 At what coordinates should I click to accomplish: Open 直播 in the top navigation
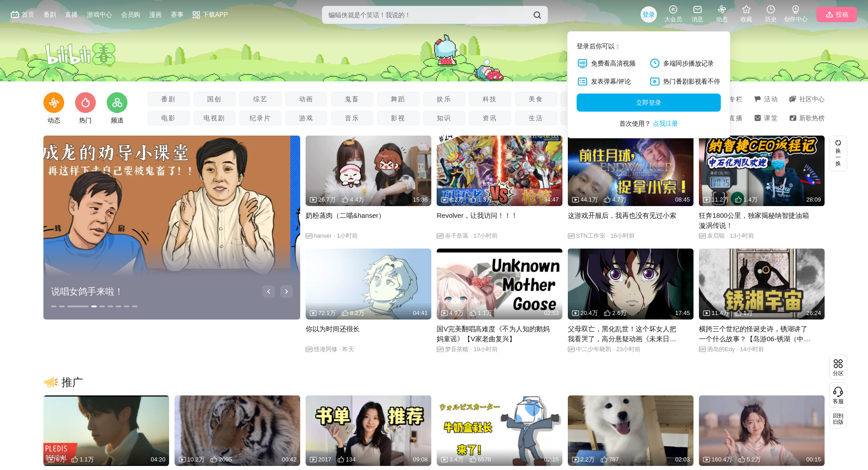[x=71, y=14]
